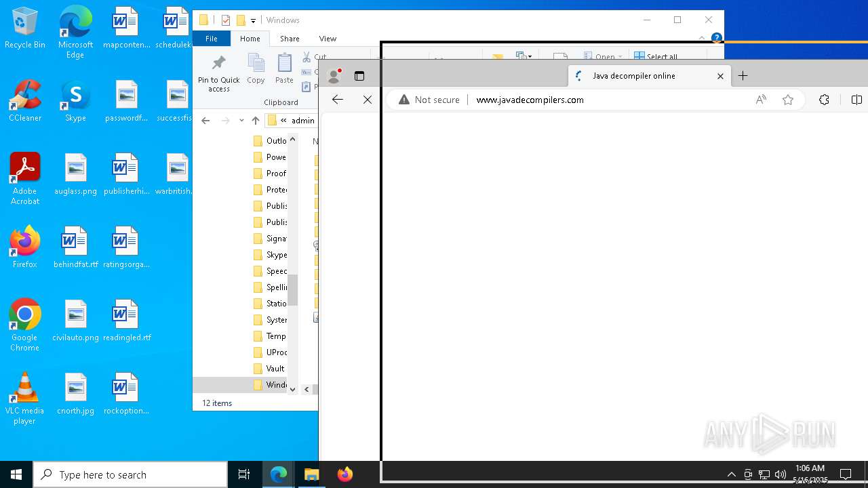Click the Read aloud icon in Edge address bar

[x=761, y=100]
